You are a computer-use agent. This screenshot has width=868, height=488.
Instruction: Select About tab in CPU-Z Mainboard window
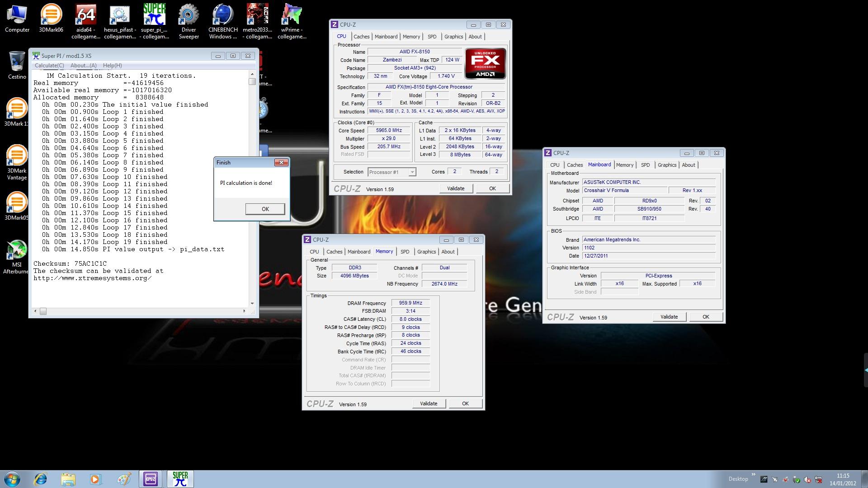click(688, 165)
